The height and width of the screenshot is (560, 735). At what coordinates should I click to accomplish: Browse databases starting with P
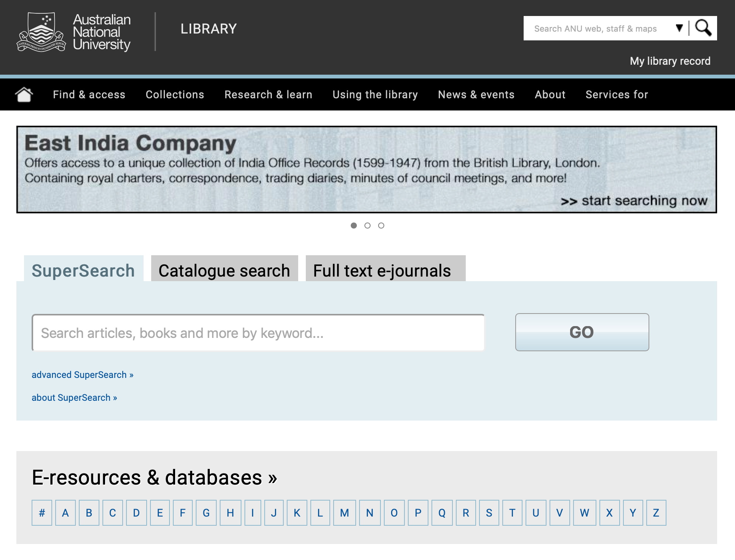point(418,513)
